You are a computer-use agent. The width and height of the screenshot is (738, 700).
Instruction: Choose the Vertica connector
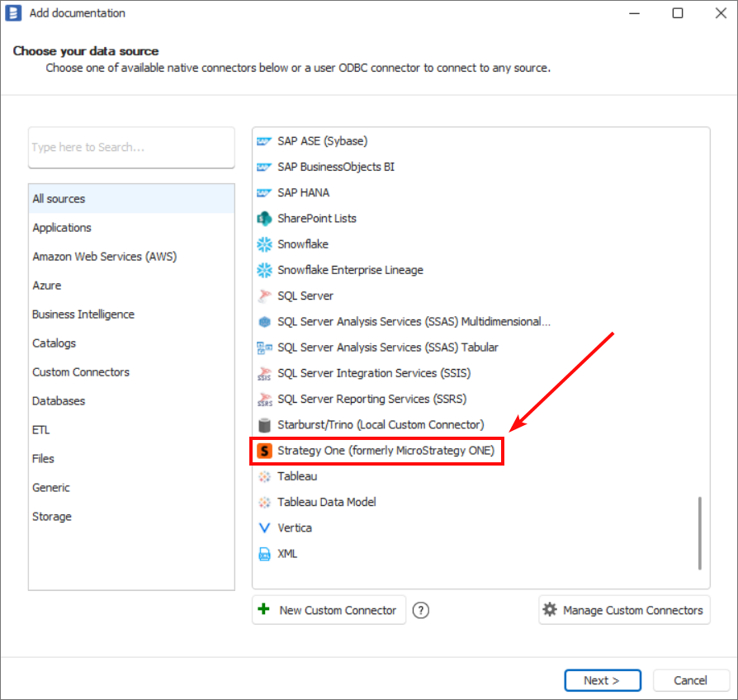click(475, 528)
